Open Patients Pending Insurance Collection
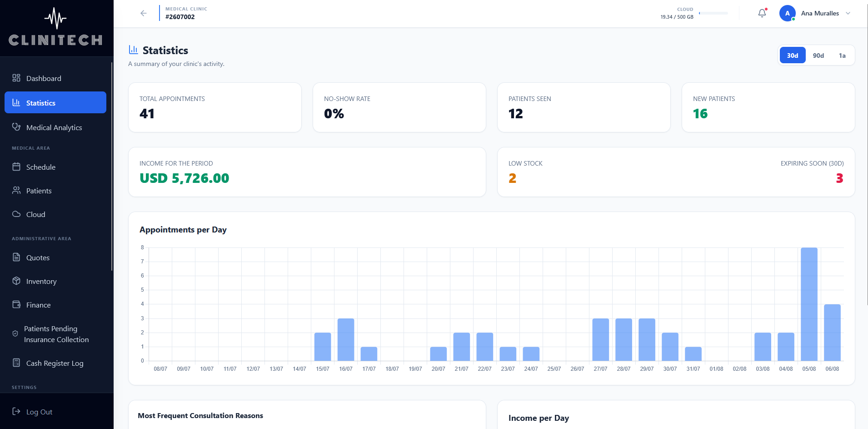This screenshot has width=868, height=429. click(x=55, y=334)
